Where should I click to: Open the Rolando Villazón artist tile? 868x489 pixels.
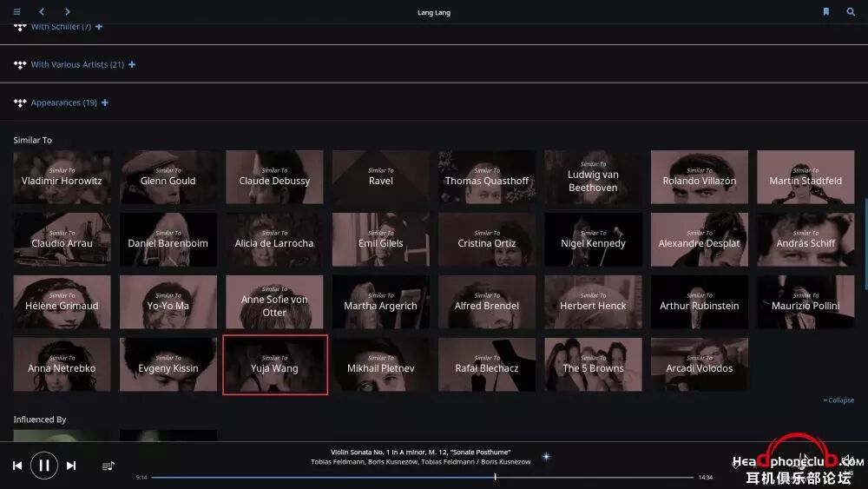click(700, 177)
